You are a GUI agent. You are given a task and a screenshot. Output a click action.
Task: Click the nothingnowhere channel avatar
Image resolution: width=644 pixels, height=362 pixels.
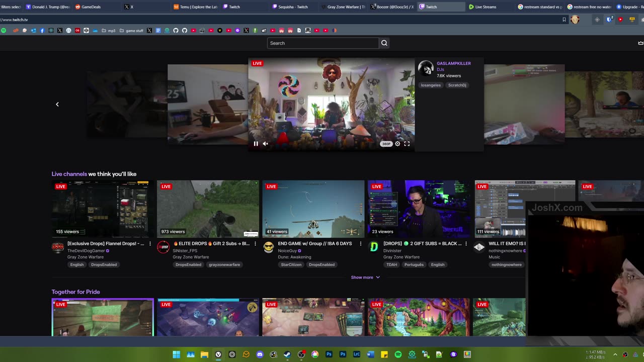tap(479, 247)
